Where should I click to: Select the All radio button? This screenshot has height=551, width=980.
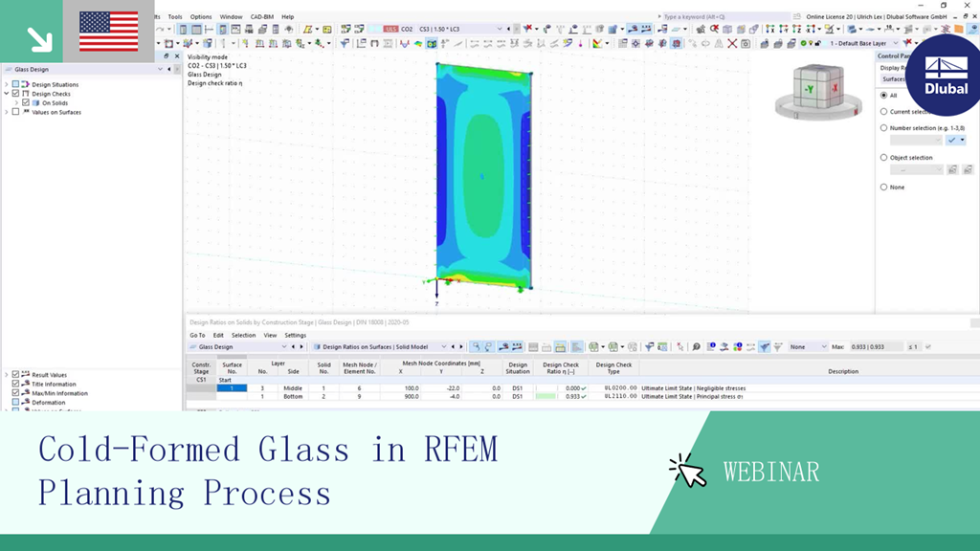coord(883,96)
